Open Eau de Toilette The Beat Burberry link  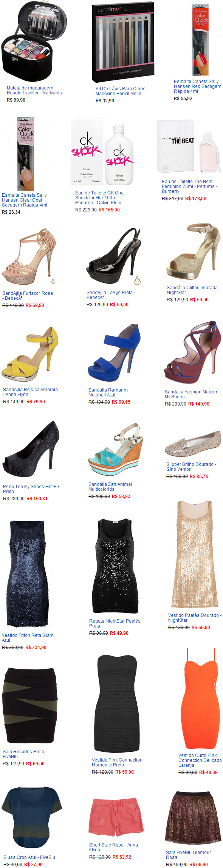189,187
